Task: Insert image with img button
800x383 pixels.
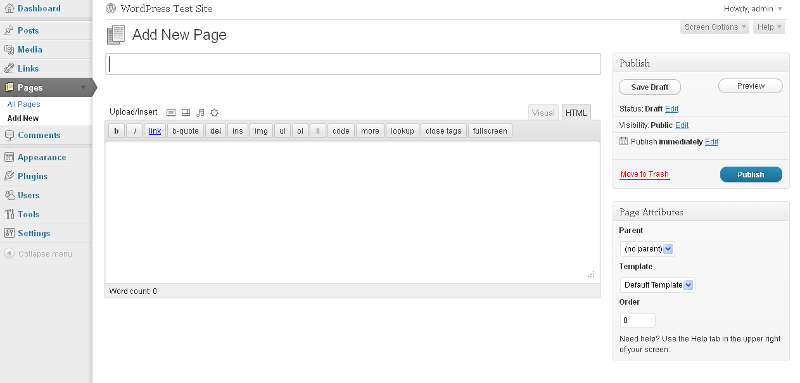Action: [261, 131]
